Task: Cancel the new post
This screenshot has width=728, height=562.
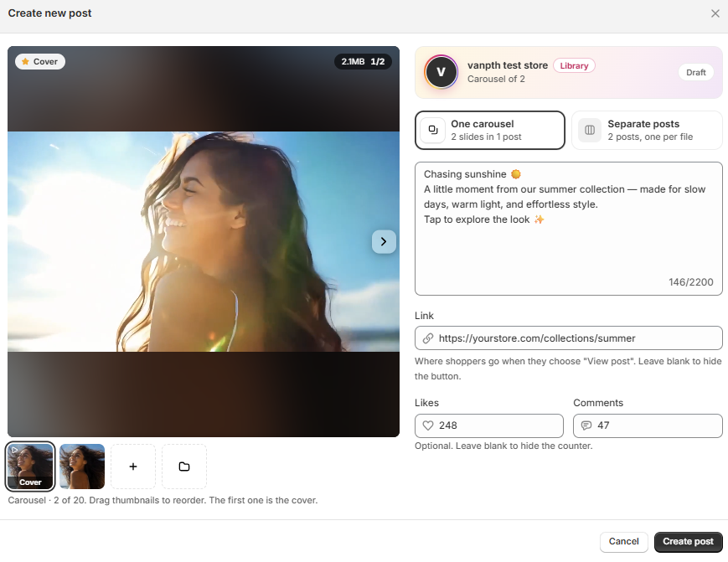Action: (x=623, y=542)
